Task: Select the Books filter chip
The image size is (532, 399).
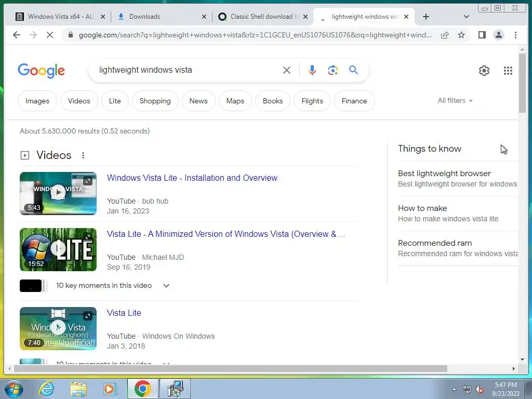Action: click(x=273, y=101)
